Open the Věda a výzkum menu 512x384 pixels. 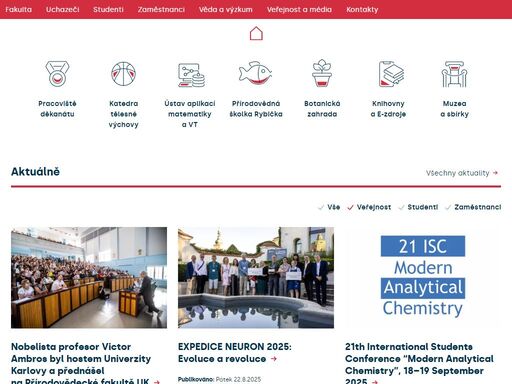[226, 9]
